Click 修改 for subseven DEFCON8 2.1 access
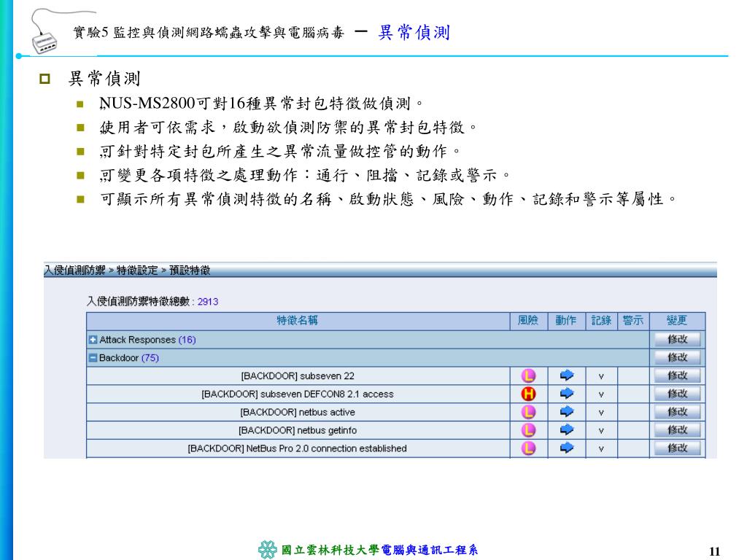 tap(677, 394)
